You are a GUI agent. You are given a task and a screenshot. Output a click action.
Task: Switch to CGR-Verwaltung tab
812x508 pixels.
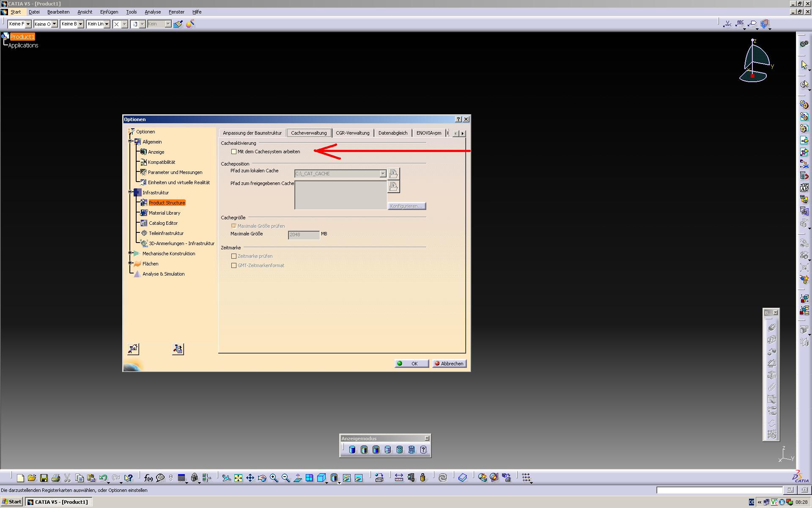click(x=352, y=133)
